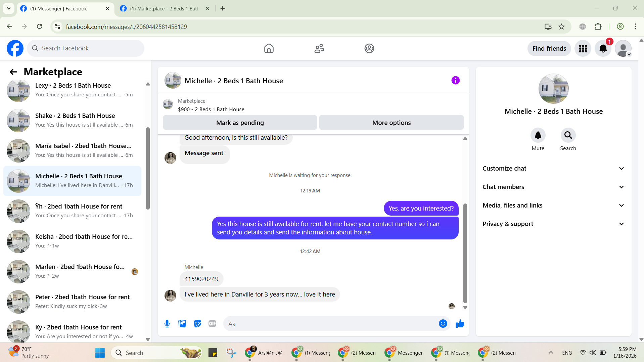Screen dimensions: 644x362
Task: Click the Mark as pending button
Action: tap(240, 123)
